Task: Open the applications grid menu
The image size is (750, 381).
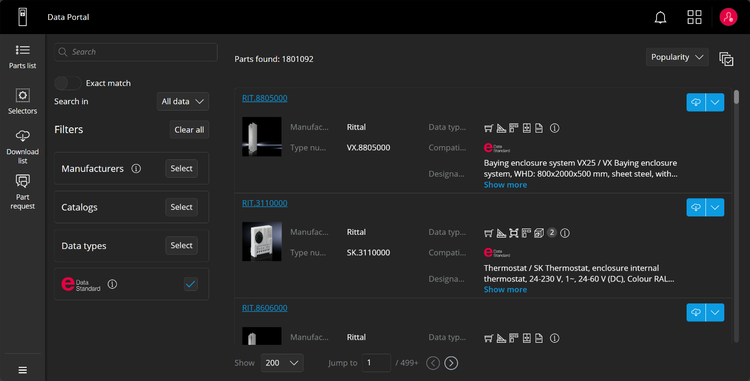Action: click(x=694, y=17)
